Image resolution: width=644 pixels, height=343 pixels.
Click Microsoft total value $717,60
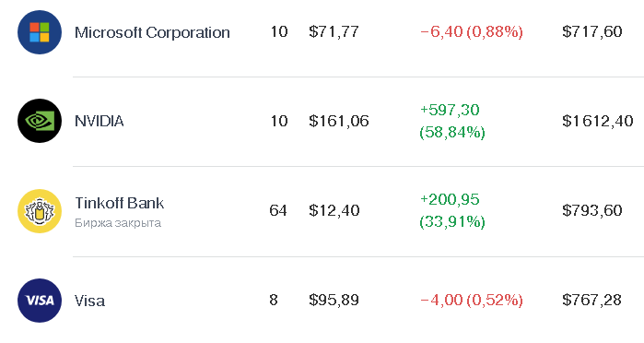click(x=592, y=31)
